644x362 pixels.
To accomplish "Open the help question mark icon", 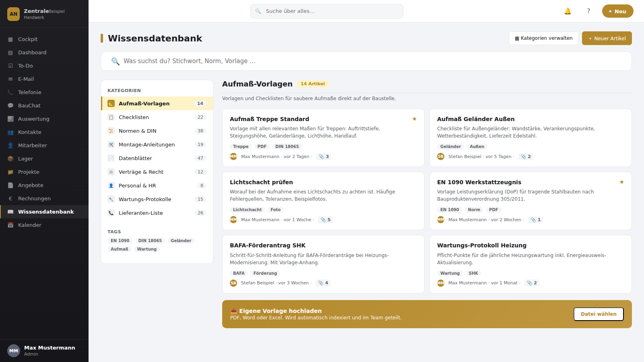I will click(588, 11).
